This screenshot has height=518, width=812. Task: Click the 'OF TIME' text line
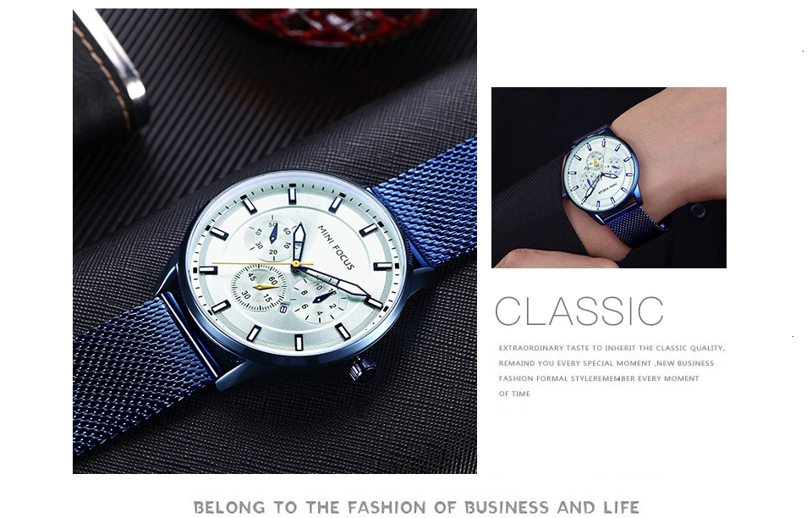click(514, 394)
